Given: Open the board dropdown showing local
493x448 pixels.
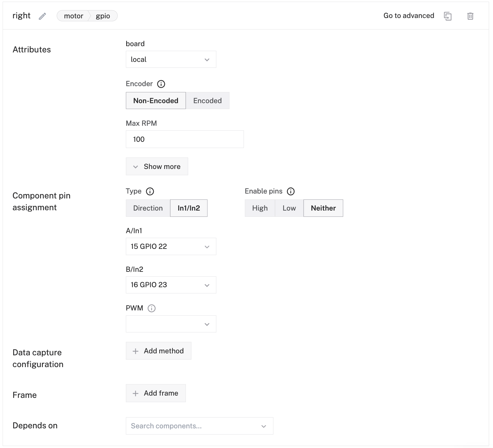Looking at the screenshot, I should tap(171, 60).
